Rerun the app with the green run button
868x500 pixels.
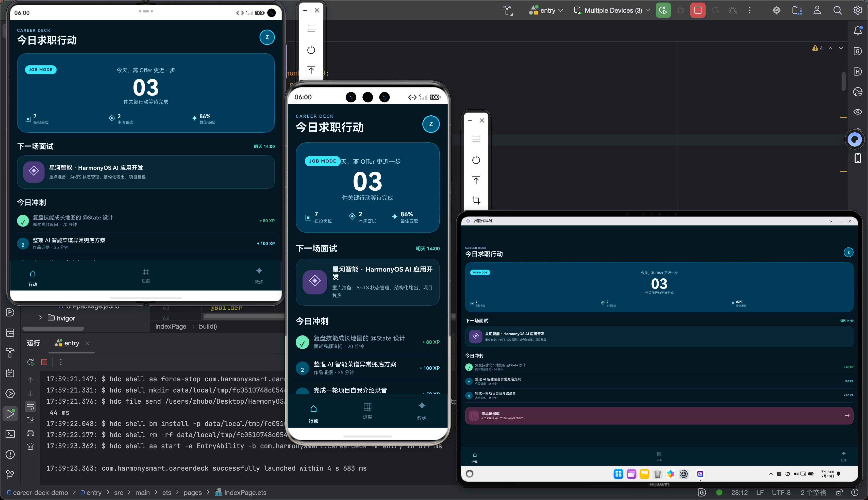pos(663,10)
